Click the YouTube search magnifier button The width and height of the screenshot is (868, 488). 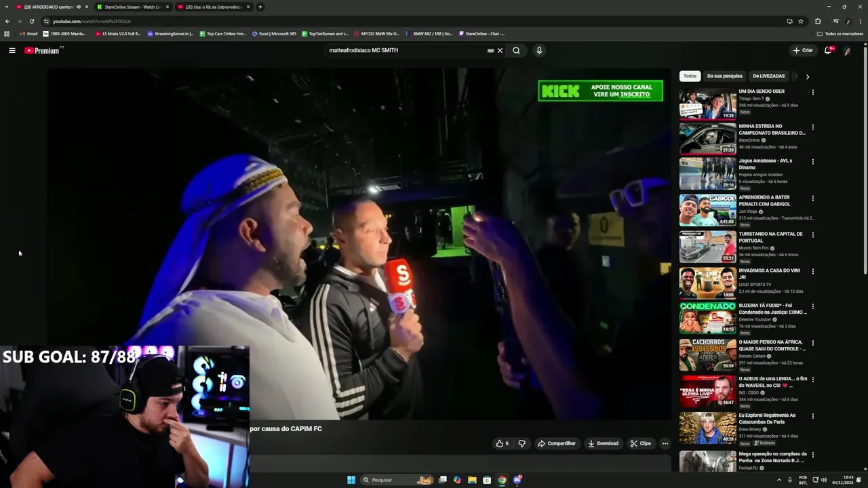pos(516,50)
